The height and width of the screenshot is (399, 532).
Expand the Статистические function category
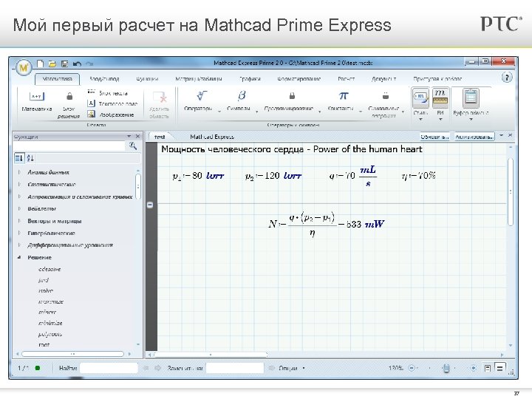(19, 184)
